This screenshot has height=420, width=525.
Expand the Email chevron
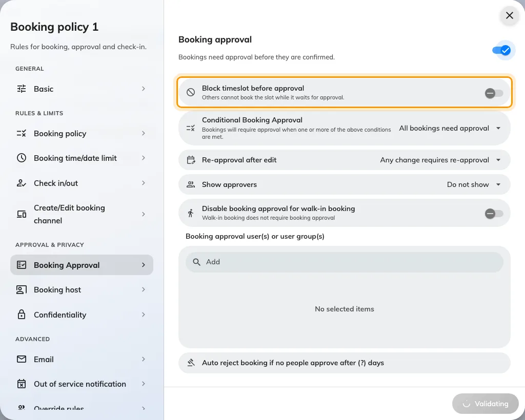144,359
